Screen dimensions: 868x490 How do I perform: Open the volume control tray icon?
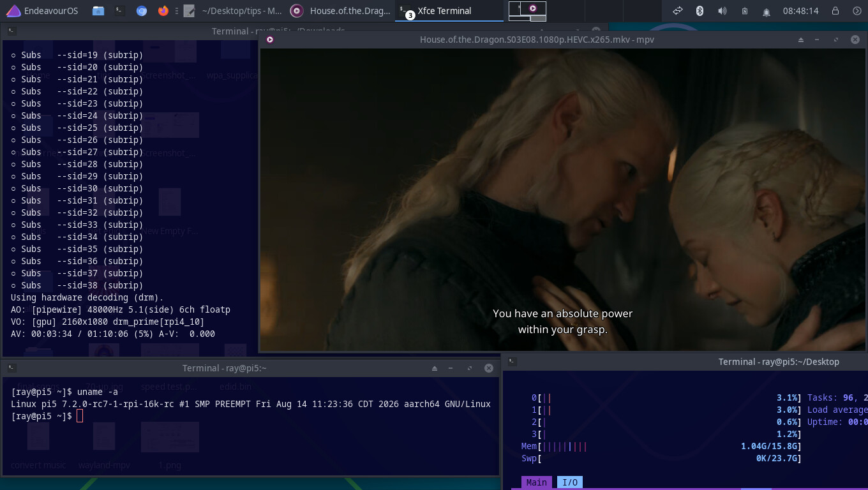tap(722, 10)
